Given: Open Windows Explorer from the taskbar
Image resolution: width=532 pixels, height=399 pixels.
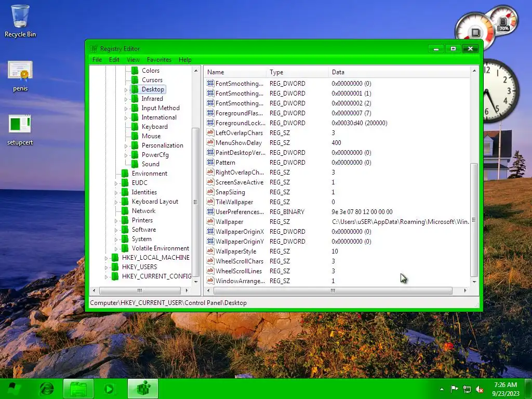Looking at the screenshot, I should click(x=78, y=389).
